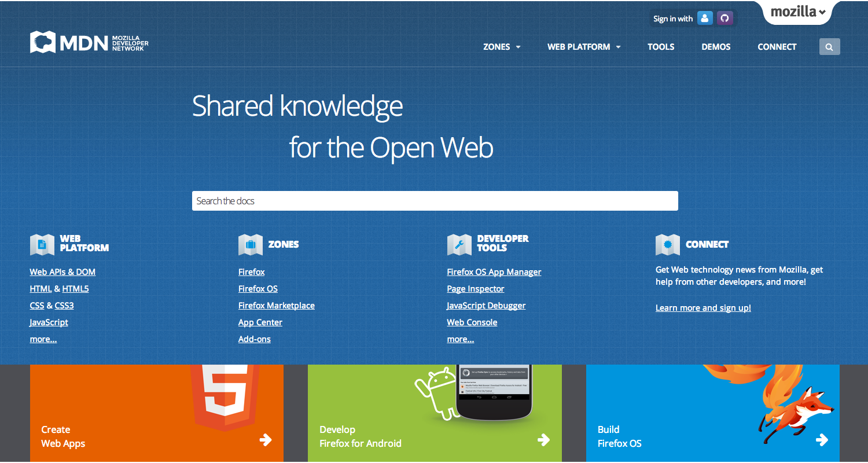This screenshot has width=868, height=463.
Task: Click the Zones briefcase map icon
Action: tap(250, 244)
